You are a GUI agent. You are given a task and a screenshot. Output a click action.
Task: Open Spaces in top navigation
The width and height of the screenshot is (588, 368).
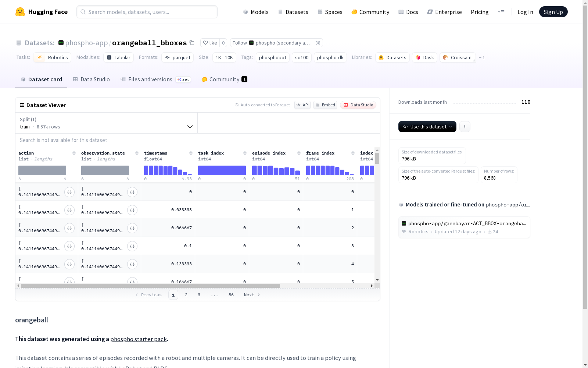click(330, 12)
